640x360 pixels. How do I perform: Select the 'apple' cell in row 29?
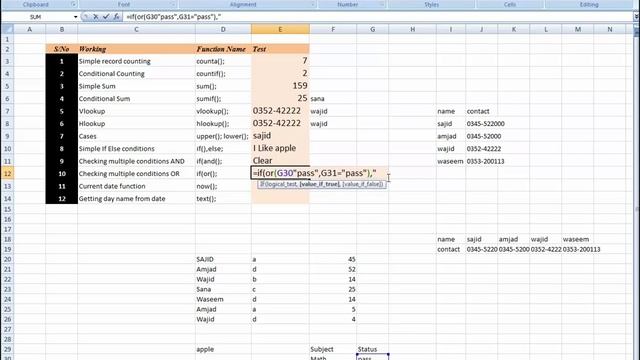(x=223, y=349)
